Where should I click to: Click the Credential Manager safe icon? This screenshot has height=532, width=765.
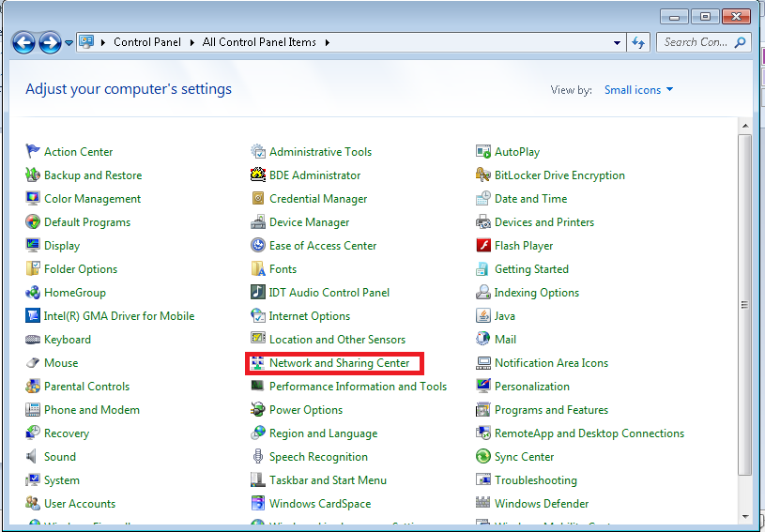pos(257,198)
